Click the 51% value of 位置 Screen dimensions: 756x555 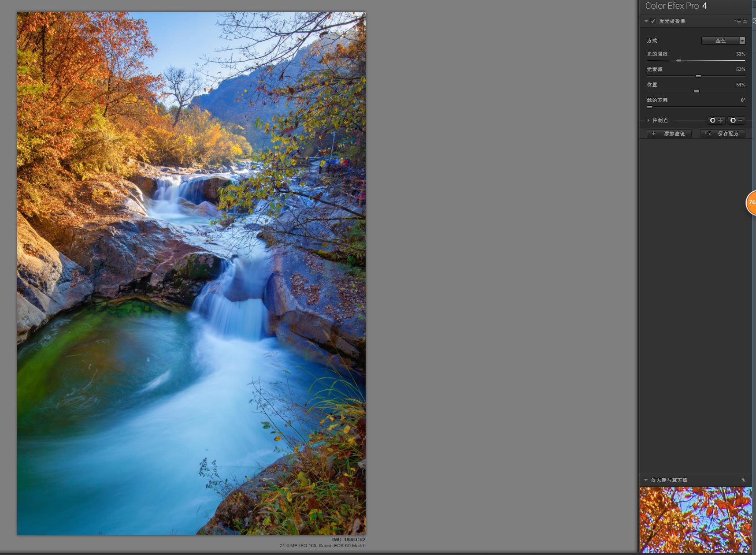pos(741,85)
